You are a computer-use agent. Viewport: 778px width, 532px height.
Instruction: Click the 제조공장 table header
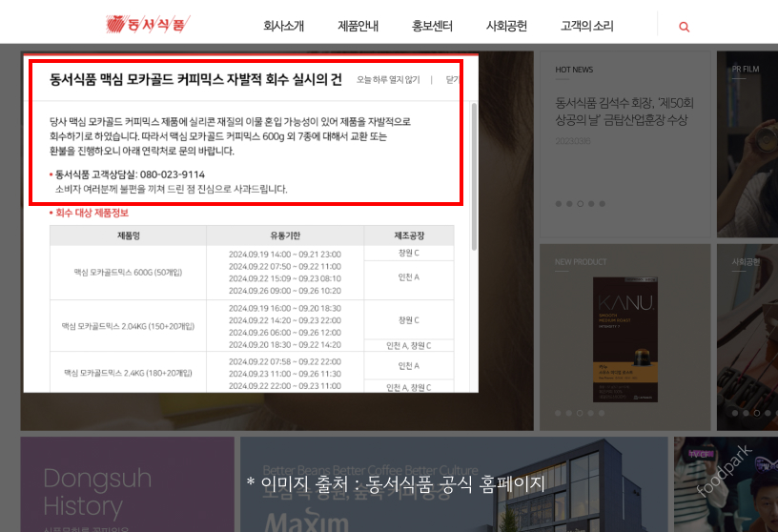point(409,235)
